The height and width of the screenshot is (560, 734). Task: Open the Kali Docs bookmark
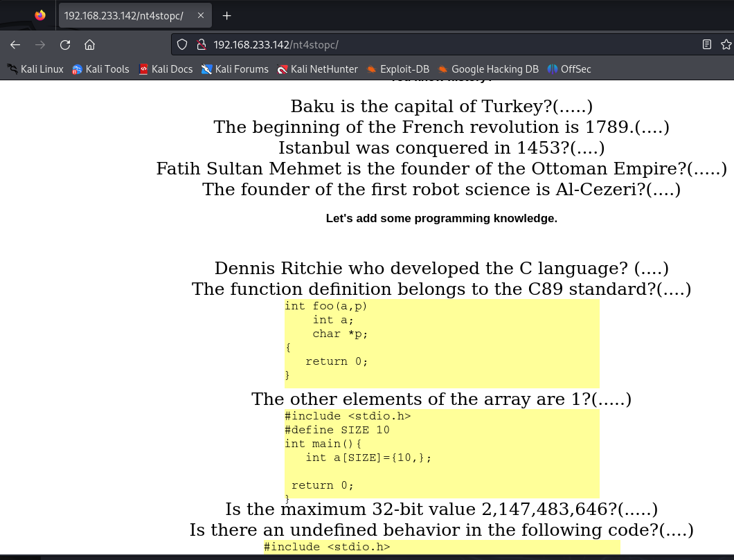165,69
